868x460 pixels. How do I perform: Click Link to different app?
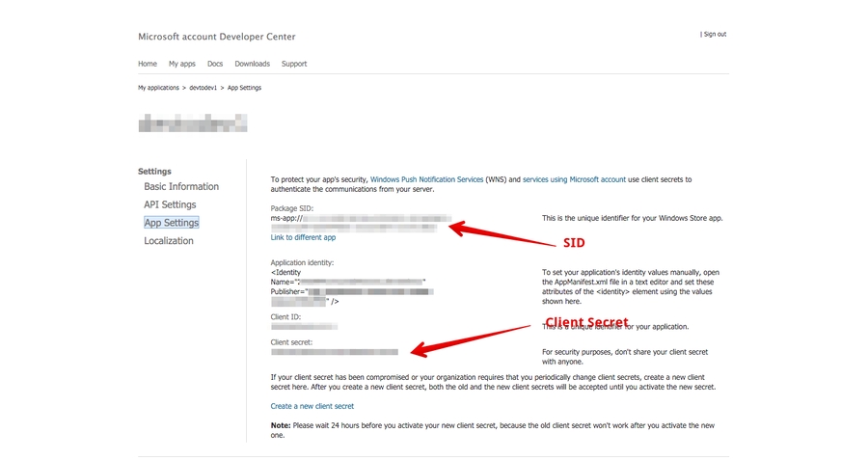coord(303,237)
